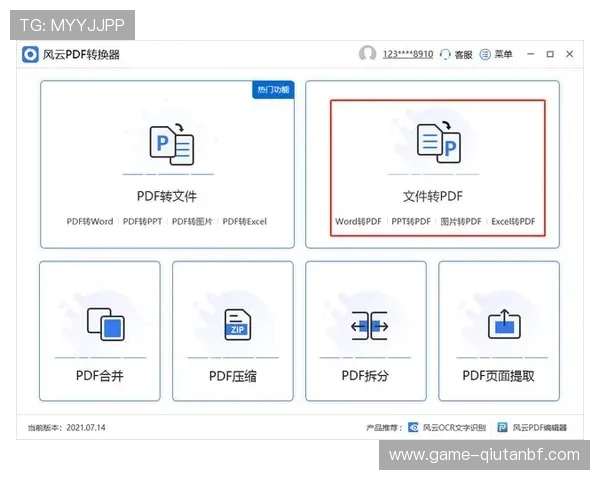Open the 文件转PDF conversion icon
Screen dimensions: 600x480
[439, 142]
